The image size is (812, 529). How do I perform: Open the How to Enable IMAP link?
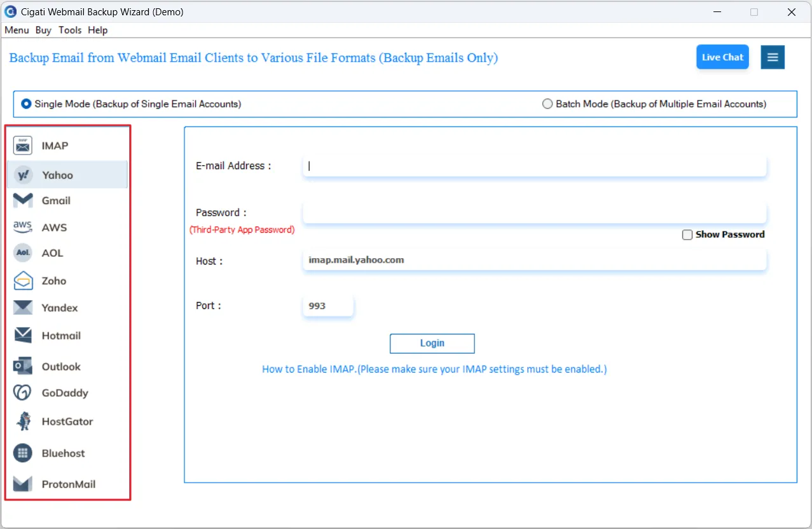tap(434, 369)
